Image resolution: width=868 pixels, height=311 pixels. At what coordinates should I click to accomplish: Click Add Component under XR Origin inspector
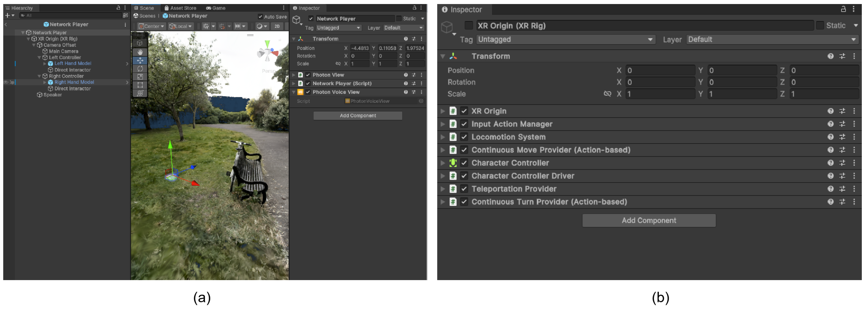pyautogui.click(x=649, y=220)
